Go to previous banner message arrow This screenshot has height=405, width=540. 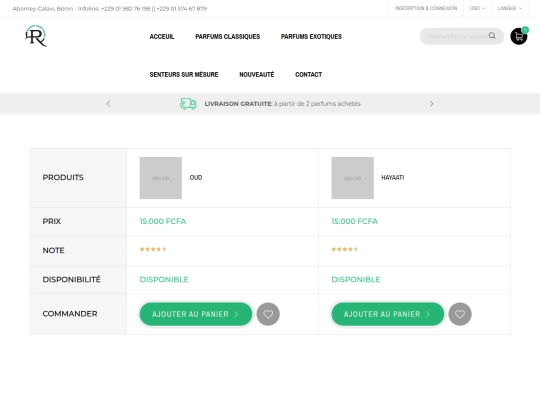[108, 104]
